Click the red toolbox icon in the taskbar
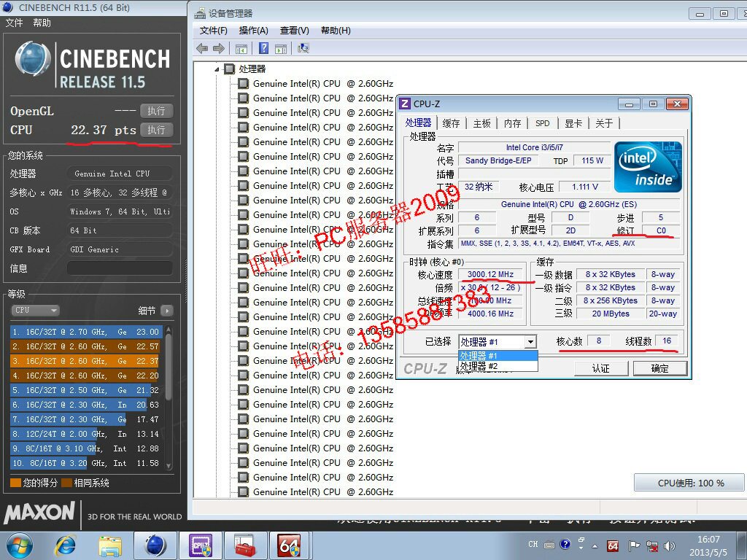The width and height of the screenshot is (747, 560). (244, 545)
